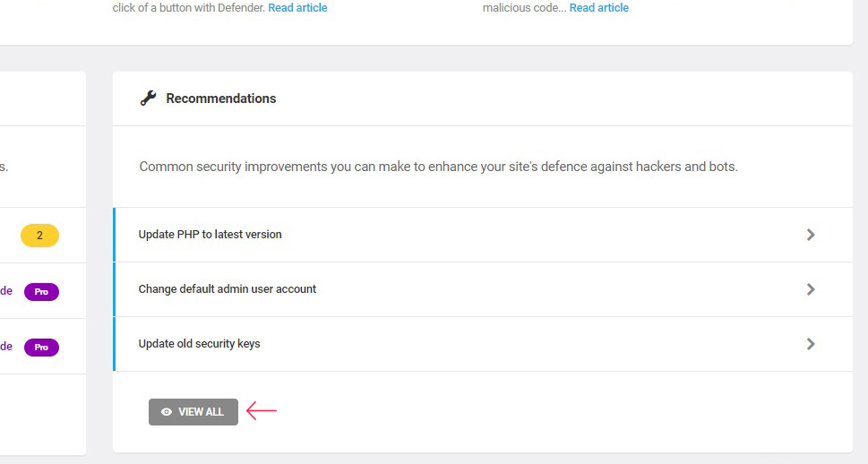Click the Recommendations heading
Image resolution: width=868 pixels, height=464 pixels.
221,98
